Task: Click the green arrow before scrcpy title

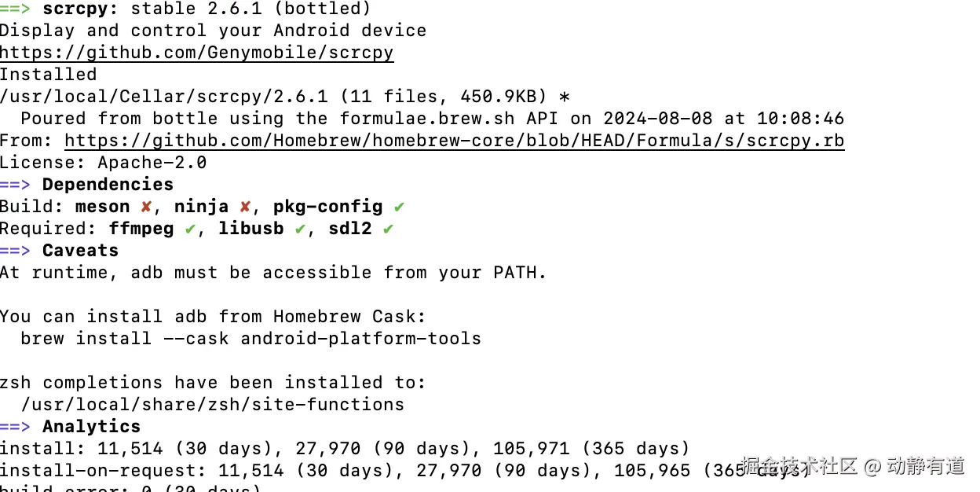Action: 15,9
